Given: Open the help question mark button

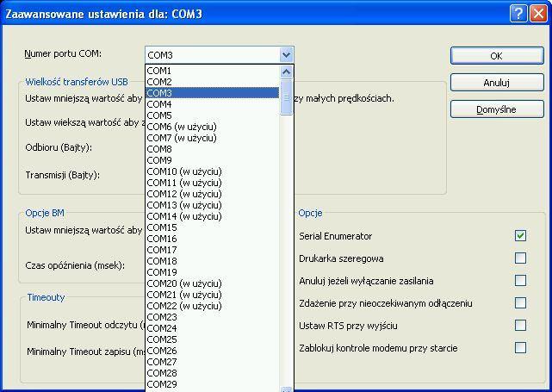Looking at the screenshot, I should (x=518, y=14).
